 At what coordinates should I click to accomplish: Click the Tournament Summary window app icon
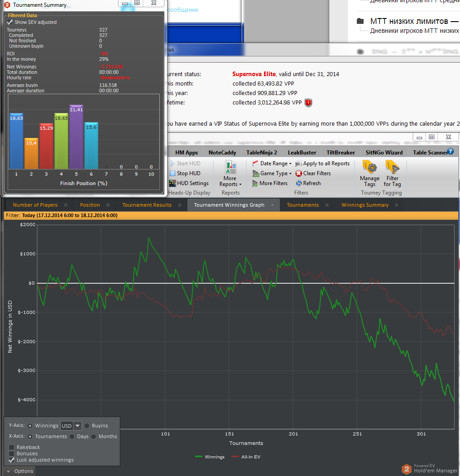point(7,5)
